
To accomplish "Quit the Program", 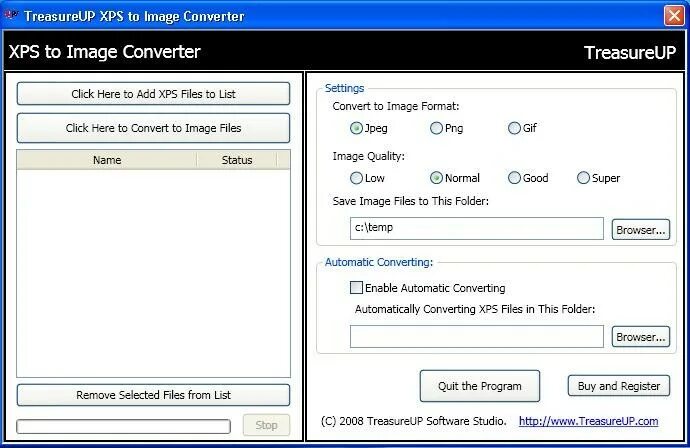I will 480,386.
